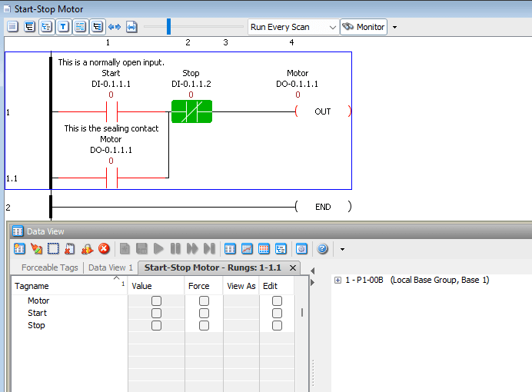Image resolution: width=532 pixels, height=392 pixels.
Task: Enable the Force checkbox for Start
Action: click(204, 313)
